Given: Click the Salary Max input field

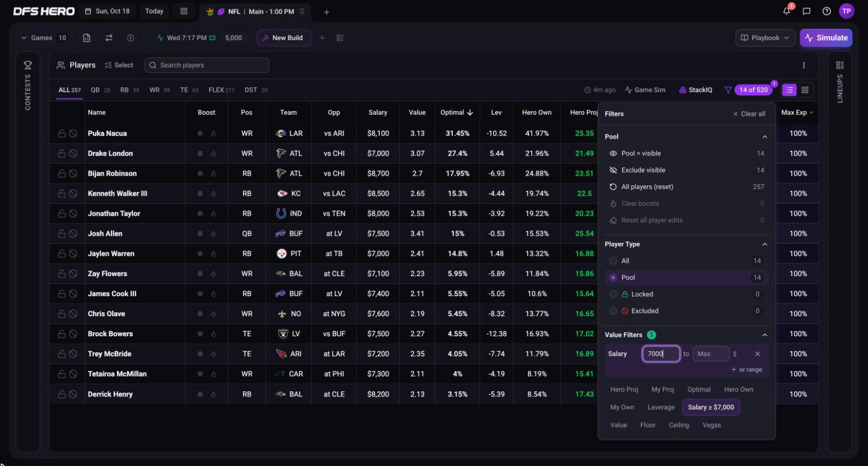Looking at the screenshot, I should [x=711, y=354].
